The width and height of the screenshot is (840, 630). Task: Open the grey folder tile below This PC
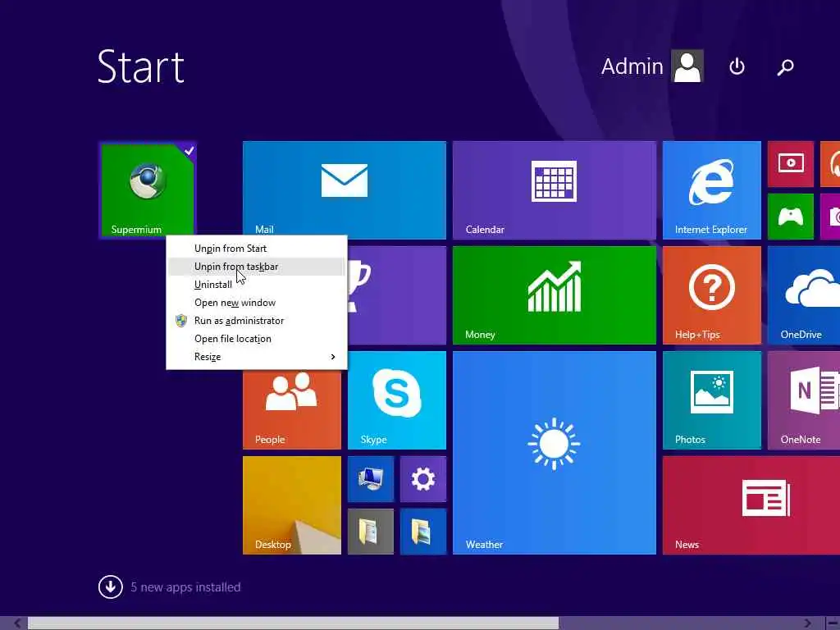(370, 532)
